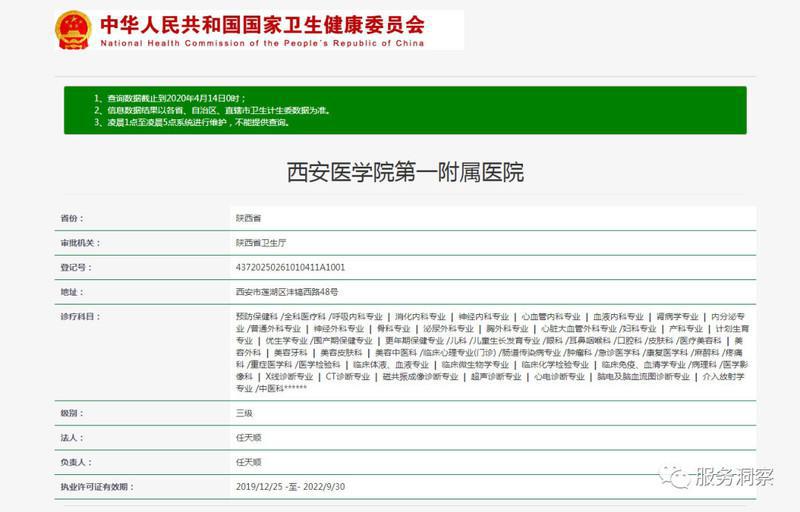This screenshot has height=512, width=800.
Task: Click registration number 43720250261010411A1001
Action: tap(290, 267)
